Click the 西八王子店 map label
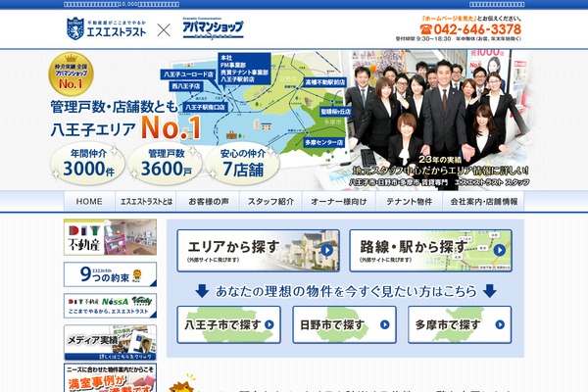The image size is (588, 392). point(185,86)
